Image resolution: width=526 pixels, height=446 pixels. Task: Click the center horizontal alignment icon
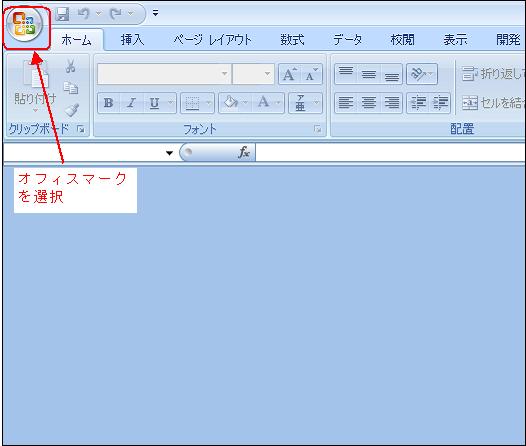click(x=369, y=102)
